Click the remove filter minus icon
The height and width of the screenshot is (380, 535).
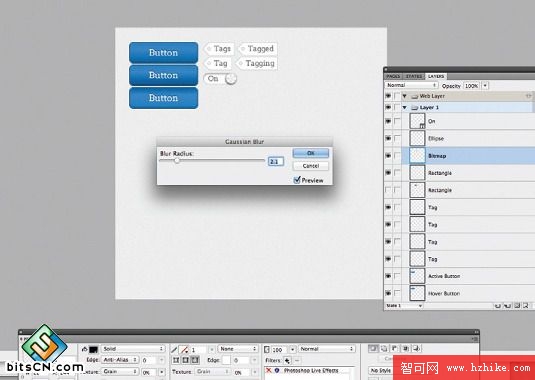(297, 360)
